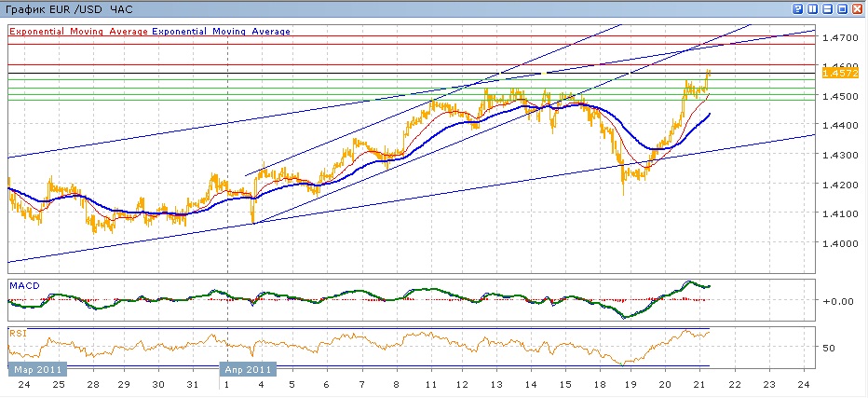868x398 pixels.
Task: Click date 23 on the time axis
Action: click(x=769, y=384)
